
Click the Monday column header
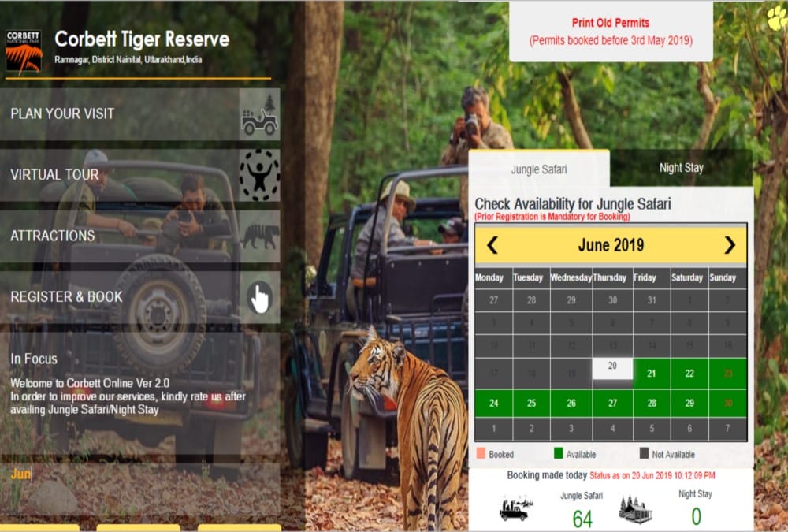[493, 278]
